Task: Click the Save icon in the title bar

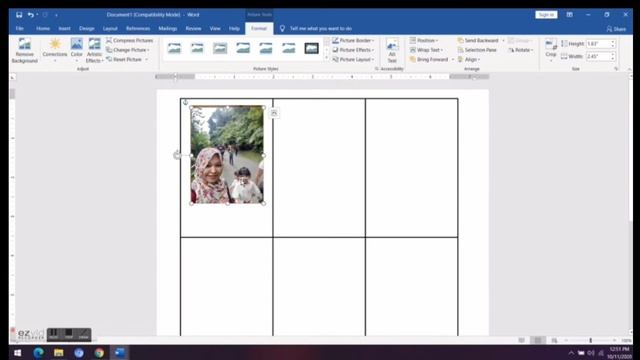Action: point(19,15)
